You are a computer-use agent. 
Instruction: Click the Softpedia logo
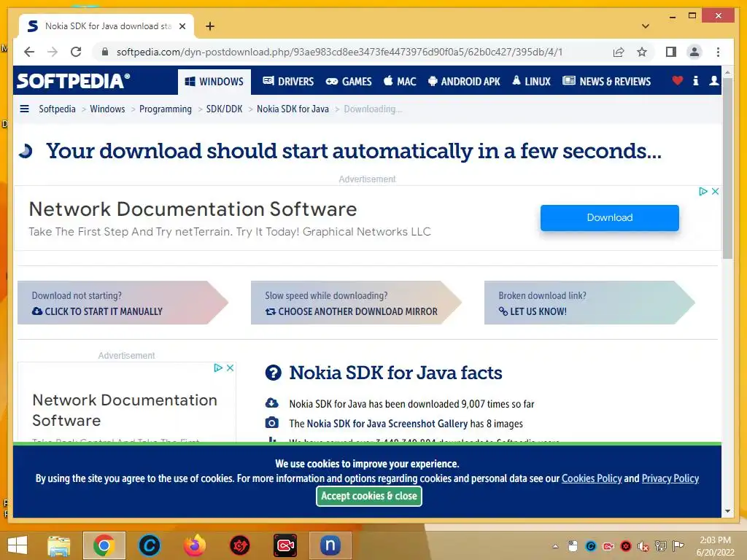[x=74, y=81]
